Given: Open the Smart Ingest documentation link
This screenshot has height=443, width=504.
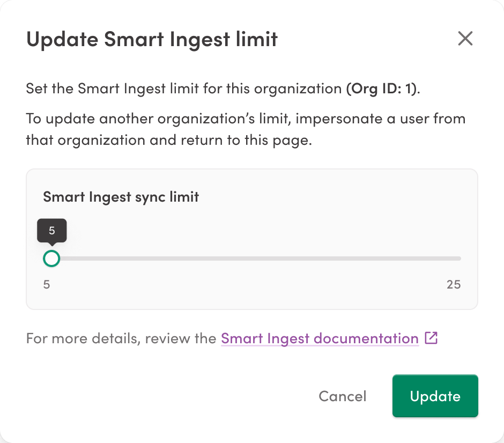Looking at the screenshot, I should coord(320,338).
